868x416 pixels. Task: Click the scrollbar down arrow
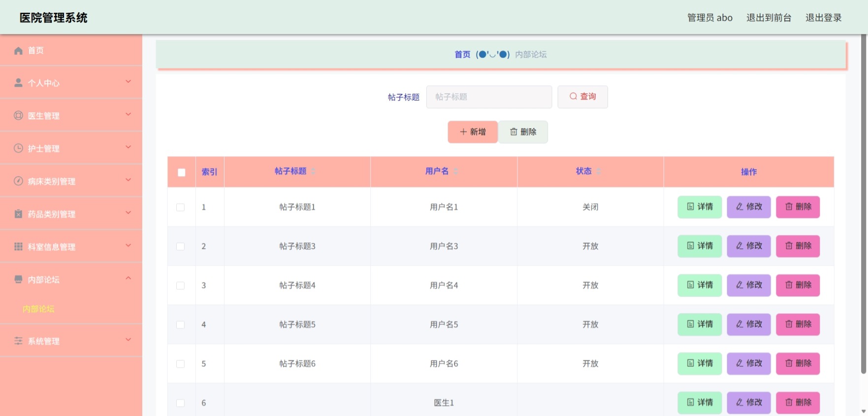click(x=864, y=411)
